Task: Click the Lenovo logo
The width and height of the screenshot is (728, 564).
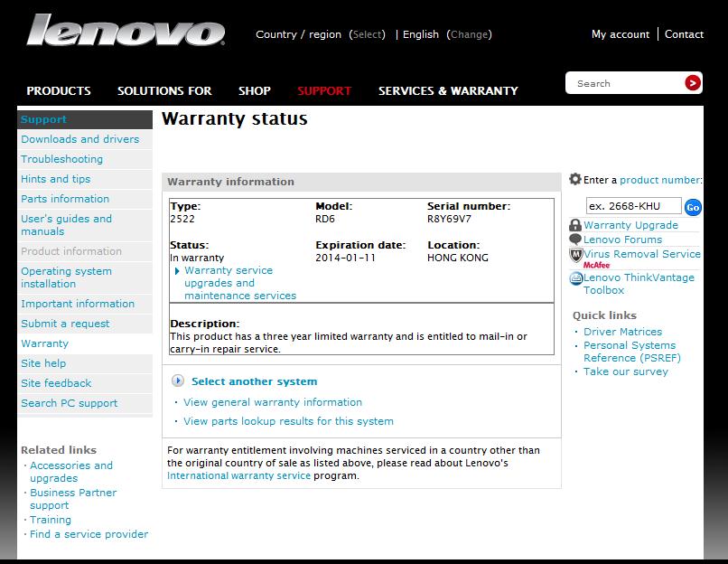Action: [126, 32]
